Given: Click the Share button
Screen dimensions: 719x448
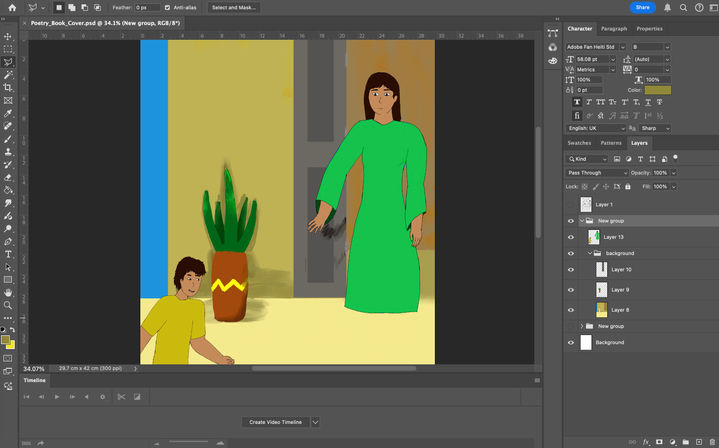Looking at the screenshot, I should coord(642,7).
